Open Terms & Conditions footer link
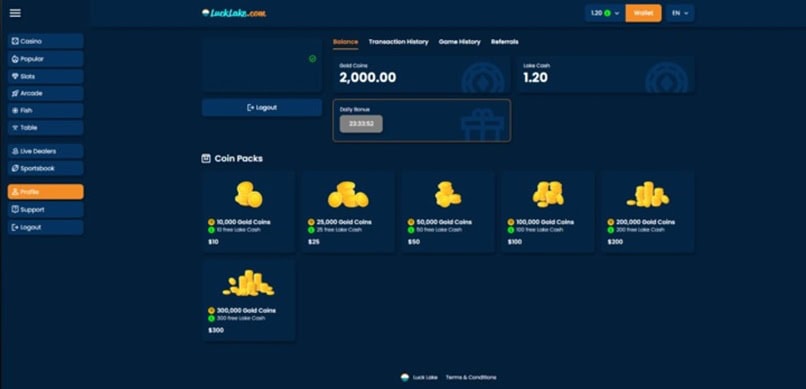 pos(471,377)
